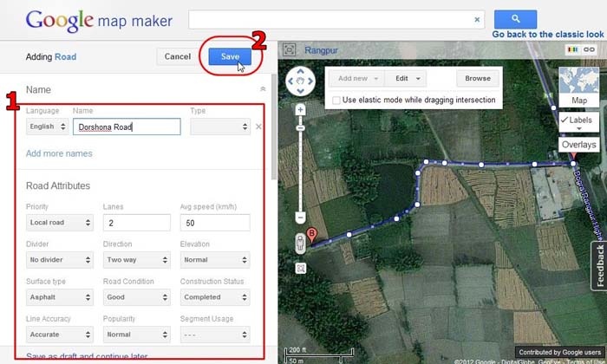
Task: Zoom in with the plus button
Action: pyautogui.click(x=300, y=110)
